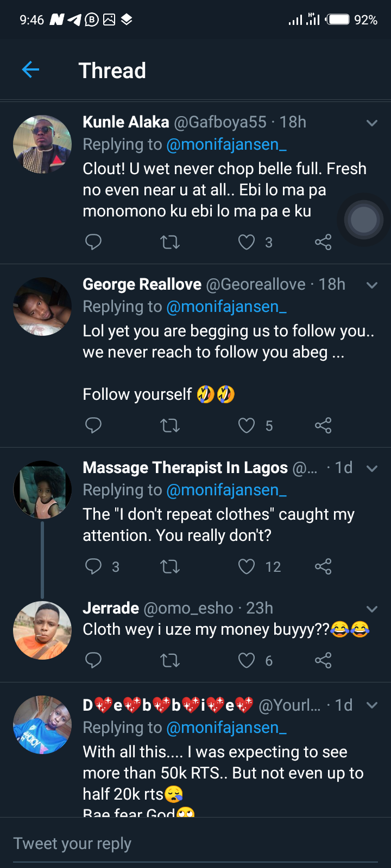Open options chevron on Kunle Alaka's tweet
391x868 pixels.
coord(372,123)
